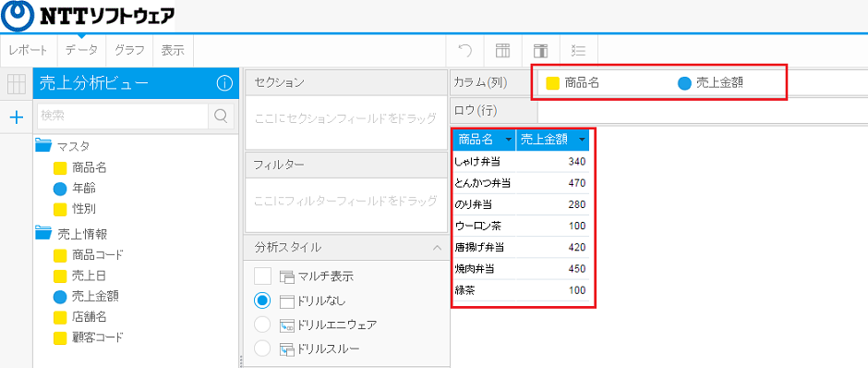
Task: Click the yellow square icon beside 店舗名
Action: [x=60, y=317]
